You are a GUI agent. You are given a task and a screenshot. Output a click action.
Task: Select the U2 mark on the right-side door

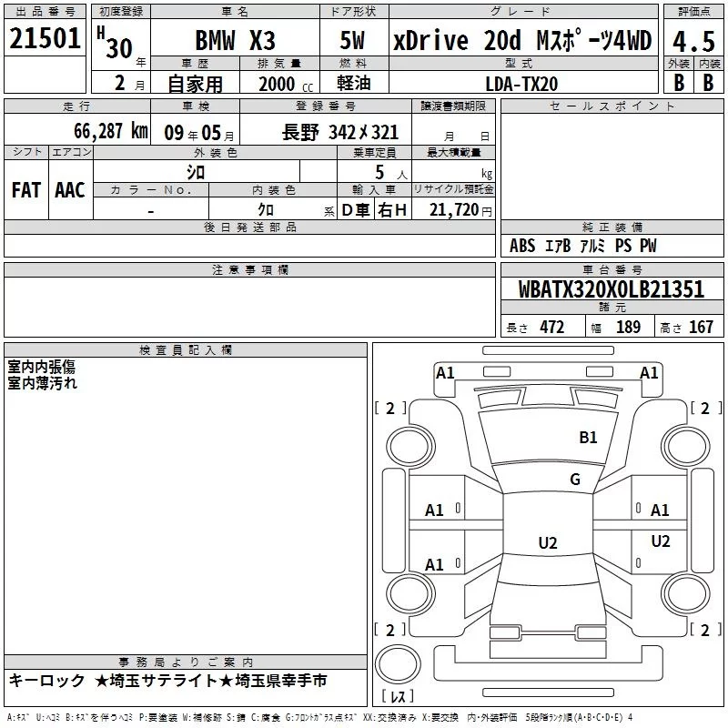pos(661,541)
